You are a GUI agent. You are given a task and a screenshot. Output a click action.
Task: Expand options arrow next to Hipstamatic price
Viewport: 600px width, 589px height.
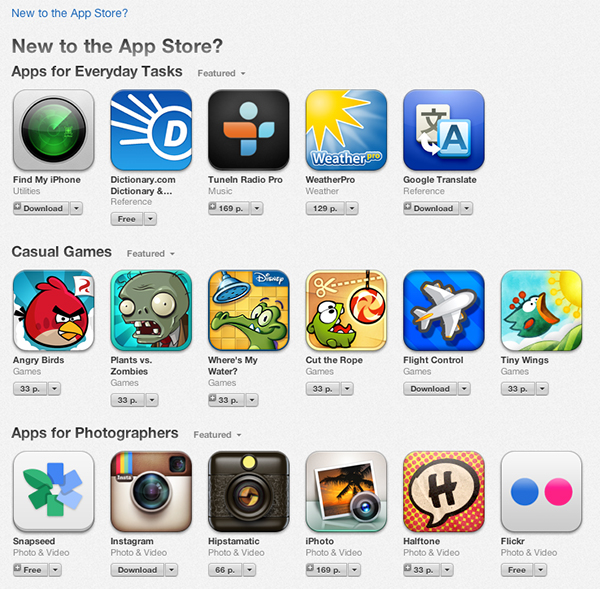point(249,570)
